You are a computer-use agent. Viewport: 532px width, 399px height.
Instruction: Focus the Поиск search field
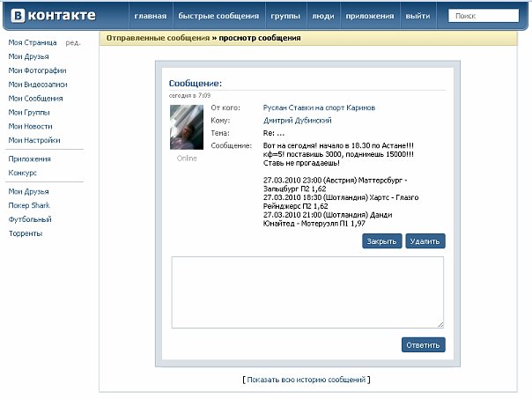click(x=486, y=16)
